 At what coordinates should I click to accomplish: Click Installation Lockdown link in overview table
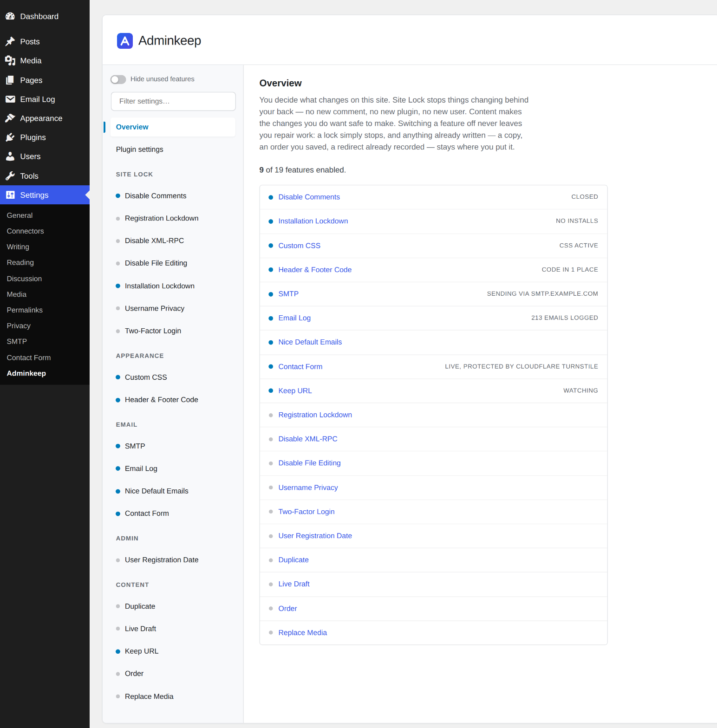click(313, 221)
